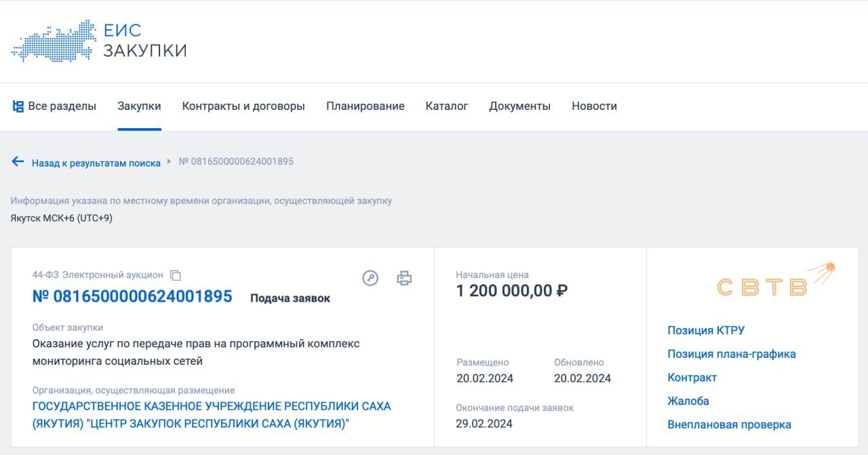Click the Информация указана по местному времени note

(x=201, y=201)
